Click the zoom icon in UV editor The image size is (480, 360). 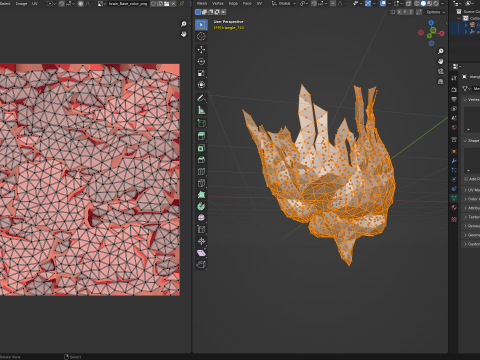pyautogui.click(x=184, y=24)
